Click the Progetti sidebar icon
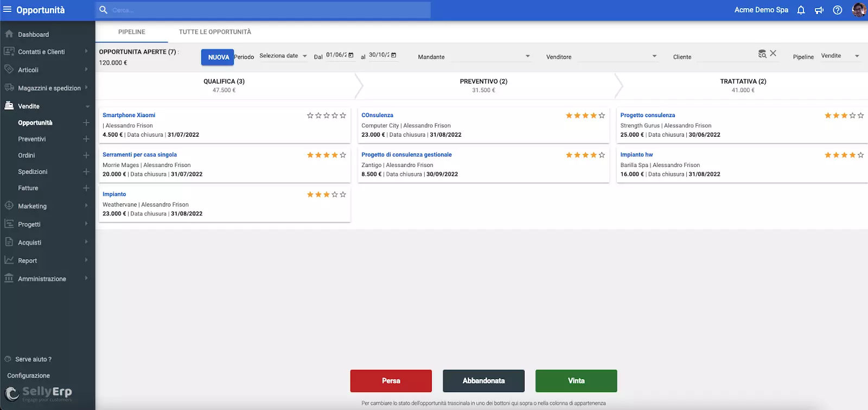868x410 pixels. coord(9,224)
